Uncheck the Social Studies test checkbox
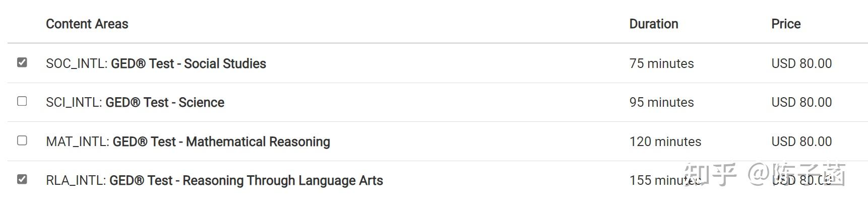Image resolution: width=868 pixels, height=209 pixels. (22, 62)
